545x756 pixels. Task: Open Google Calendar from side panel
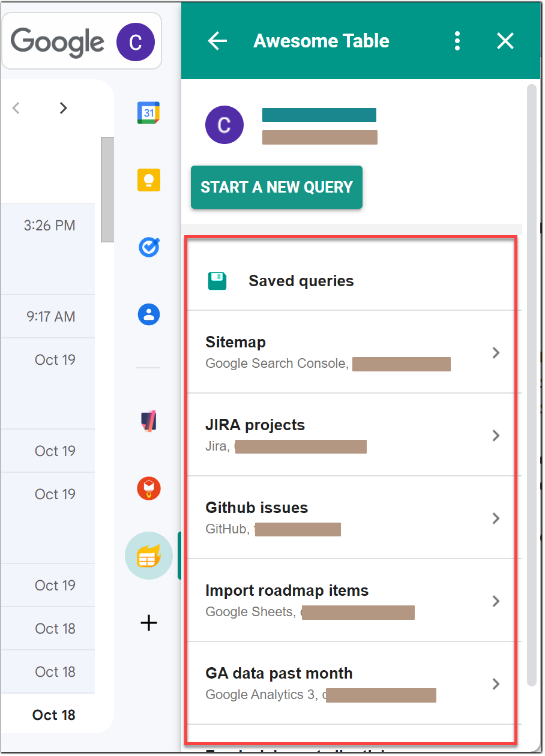[148, 113]
